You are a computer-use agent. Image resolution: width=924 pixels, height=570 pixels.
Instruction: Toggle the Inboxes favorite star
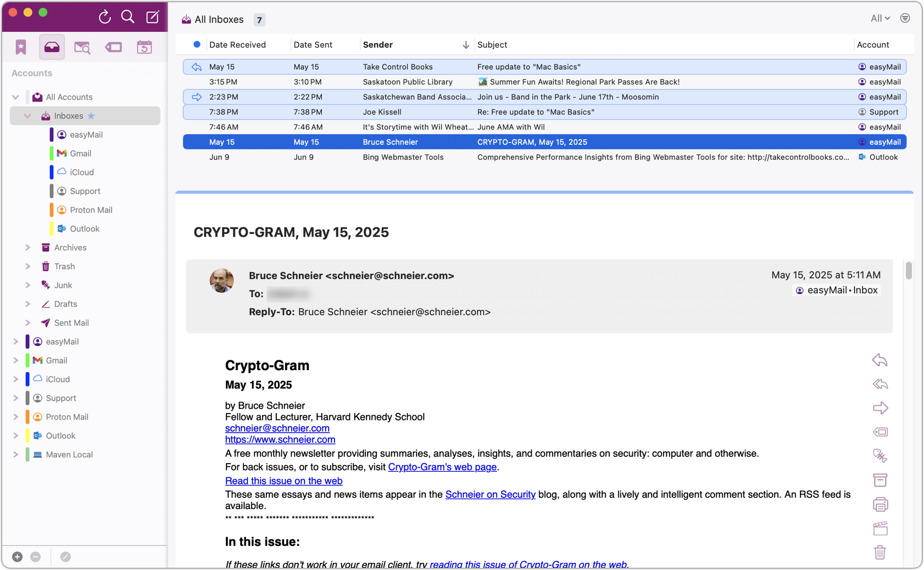point(91,116)
